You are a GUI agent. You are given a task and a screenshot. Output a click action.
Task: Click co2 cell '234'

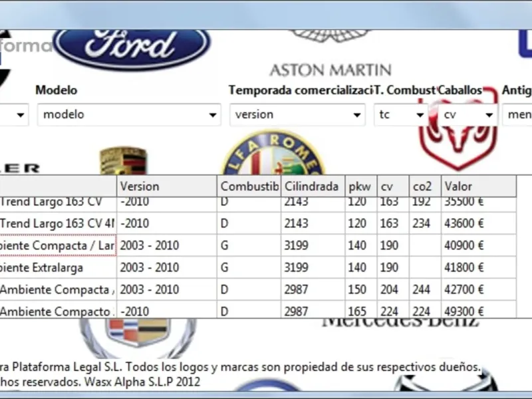[x=425, y=223]
